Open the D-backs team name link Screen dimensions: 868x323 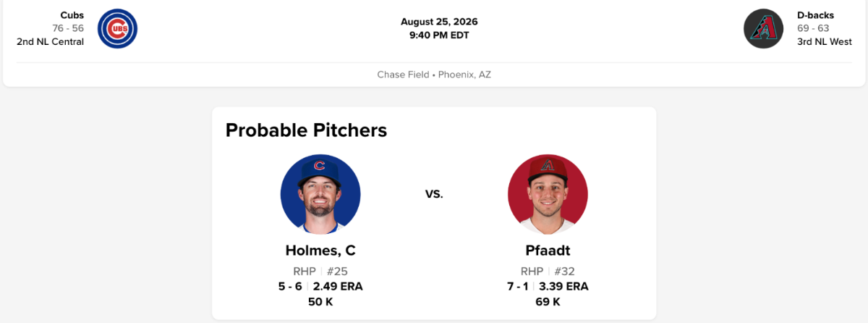click(814, 14)
